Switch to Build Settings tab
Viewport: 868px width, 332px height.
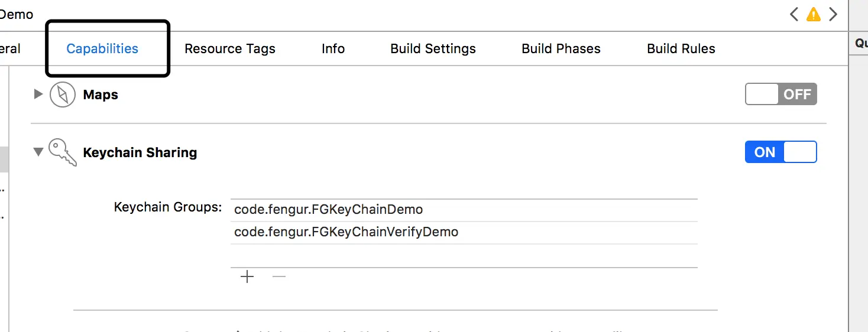[433, 48]
